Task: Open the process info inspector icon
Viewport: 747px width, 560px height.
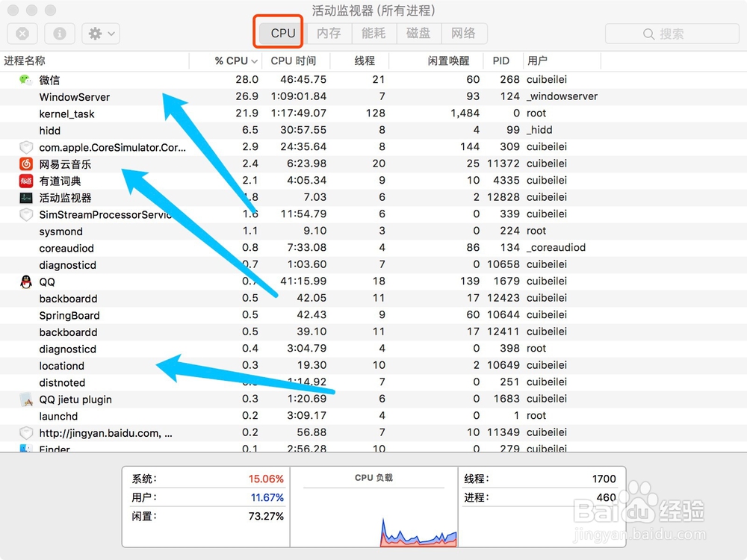Action: click(60, 34)
